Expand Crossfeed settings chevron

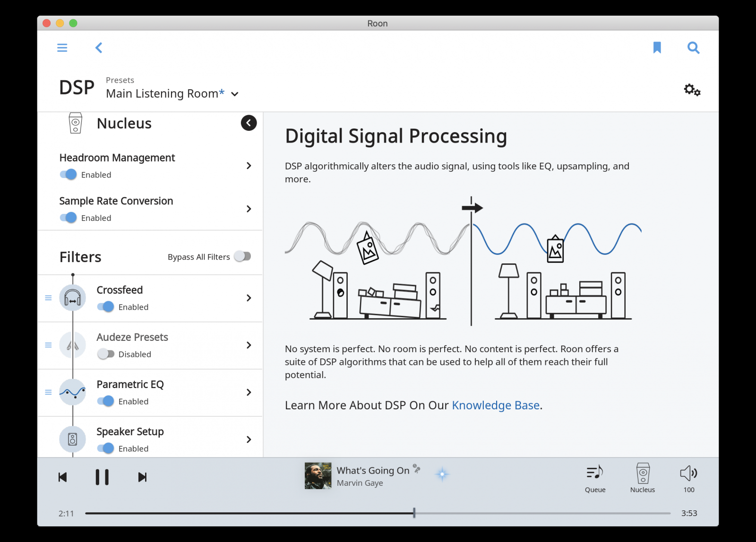tap(249, 298)
